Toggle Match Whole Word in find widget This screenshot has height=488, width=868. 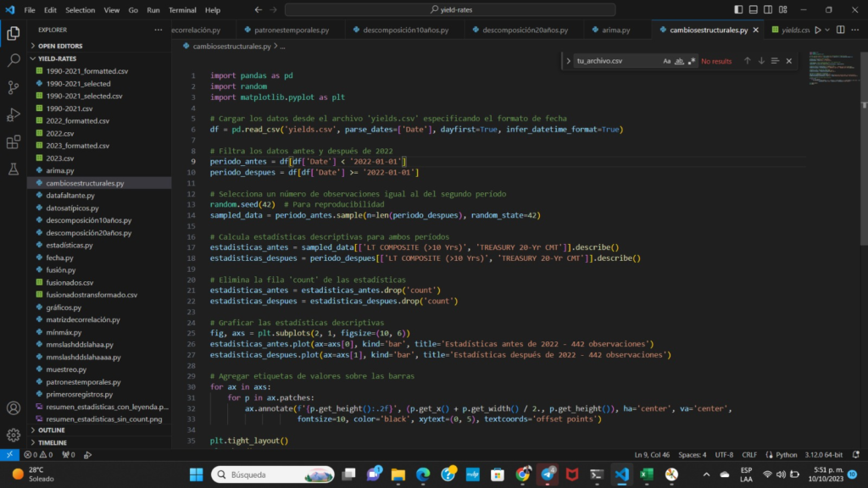click(679, 61)
